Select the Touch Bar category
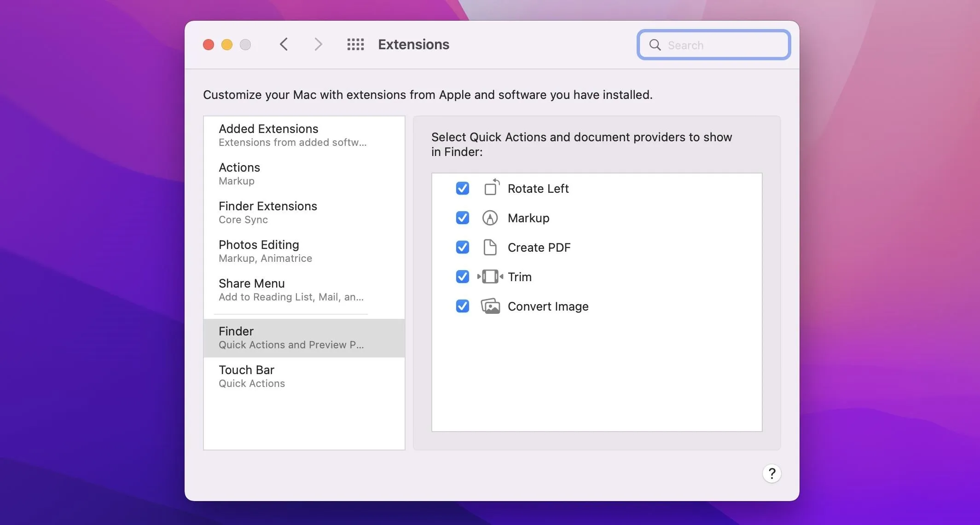 pyautogui.click(x=304, y=376)
